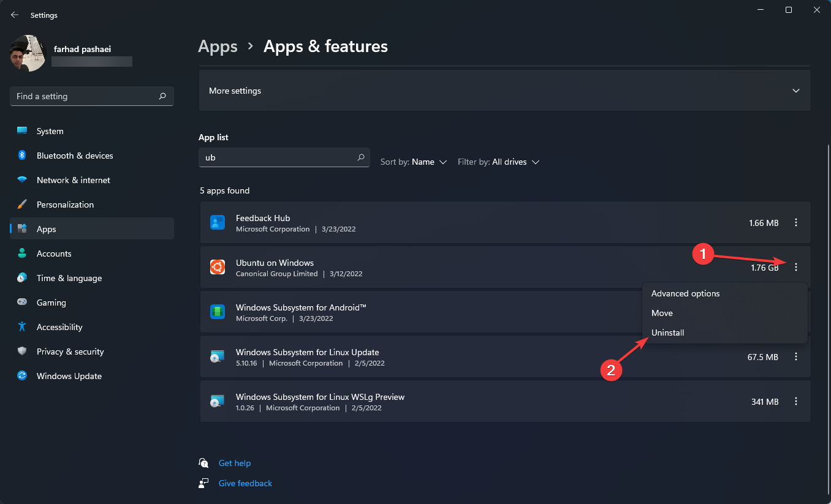Click the Privacy & security shield icon

click(x=21, y=351)
